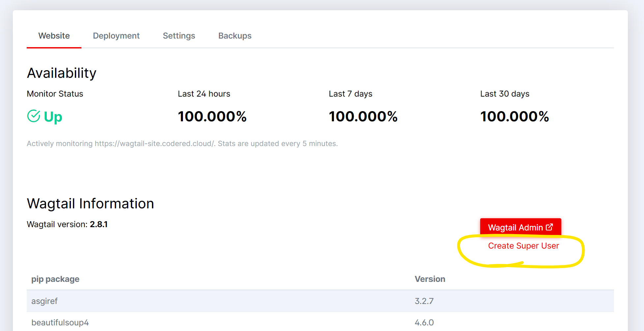Click the asgiref version 3.2.7 cell
644x331 pixels.
tap(424, 301)
